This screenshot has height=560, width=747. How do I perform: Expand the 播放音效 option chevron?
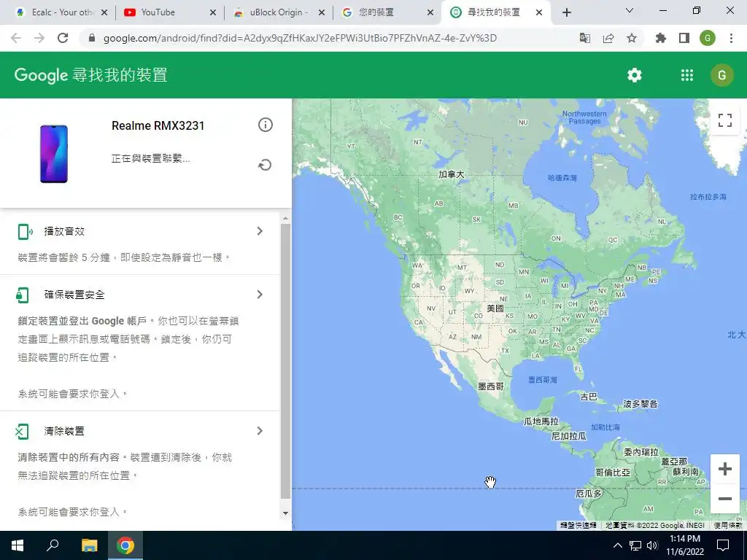260,231
